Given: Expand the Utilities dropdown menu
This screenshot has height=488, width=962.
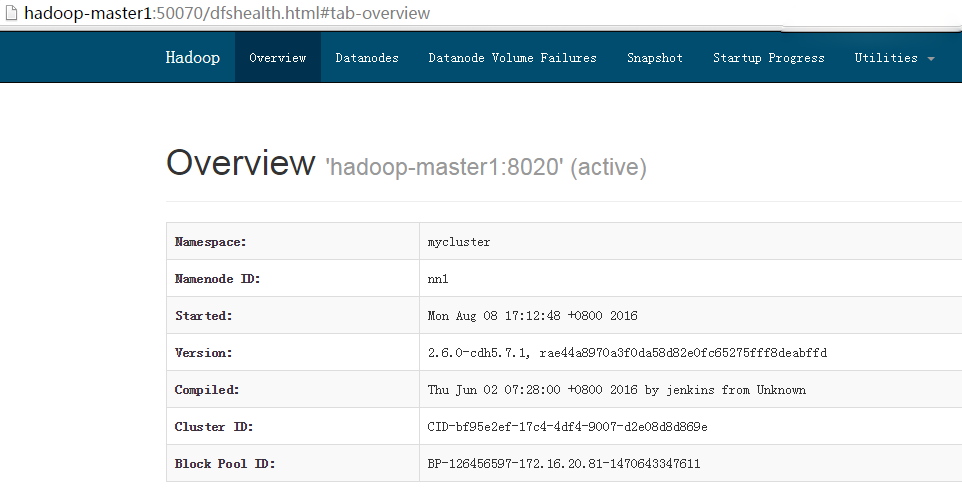Looking at the screenshot, I should point(894,57).
